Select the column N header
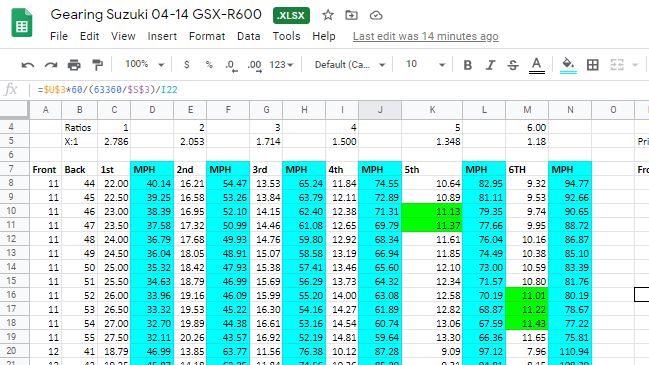The width and height of the screenshot is (649, 365). (570, 110)
